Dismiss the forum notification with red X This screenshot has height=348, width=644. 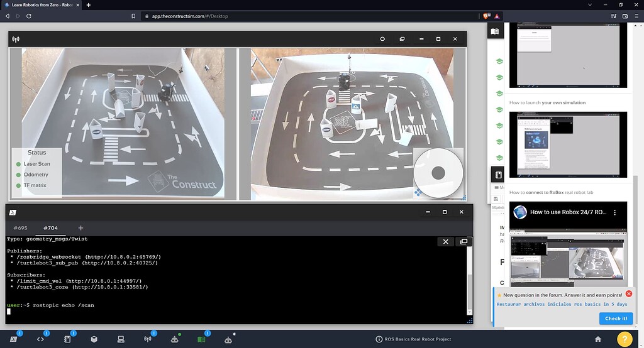tap(628, 294)
